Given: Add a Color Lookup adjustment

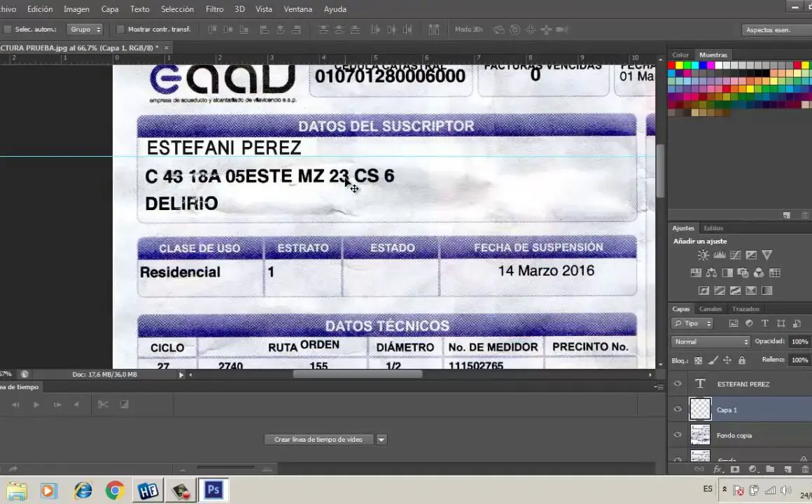Looking at the screenshot, I should coord(775,272).
